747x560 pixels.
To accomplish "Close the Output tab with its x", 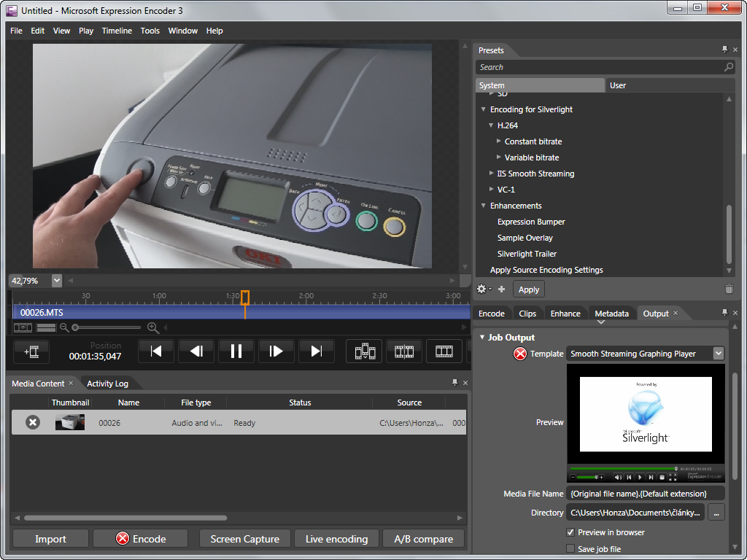I will 675,313.
